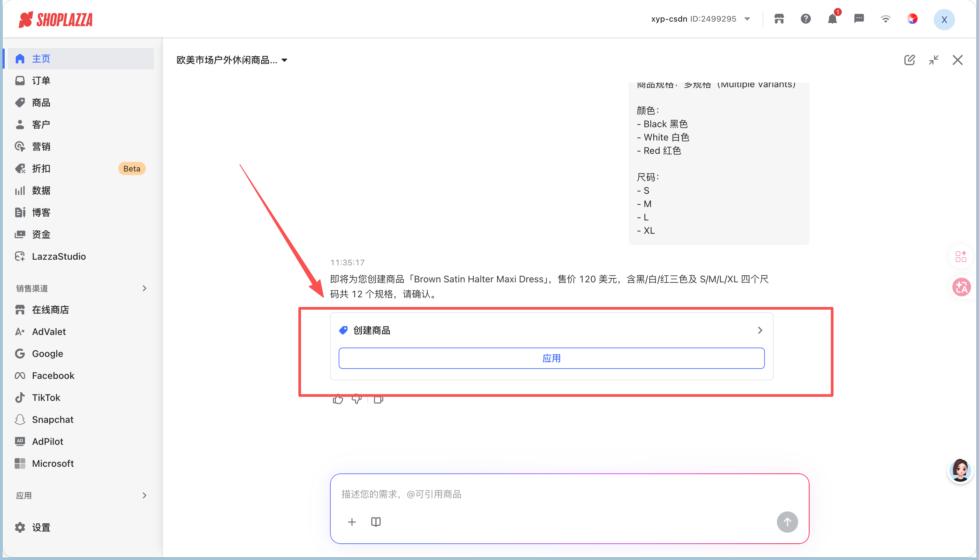Open the book icon in chat input
Image resolution: width=979 pixels, height=560 pixels.
376,522
